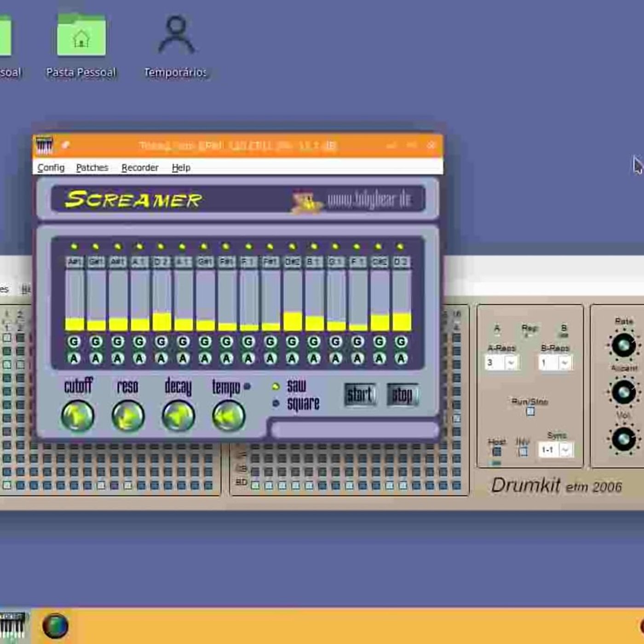Viewport: 644px width, 644px height.
Task: Click the tempo knob
Action: point(229,416)
